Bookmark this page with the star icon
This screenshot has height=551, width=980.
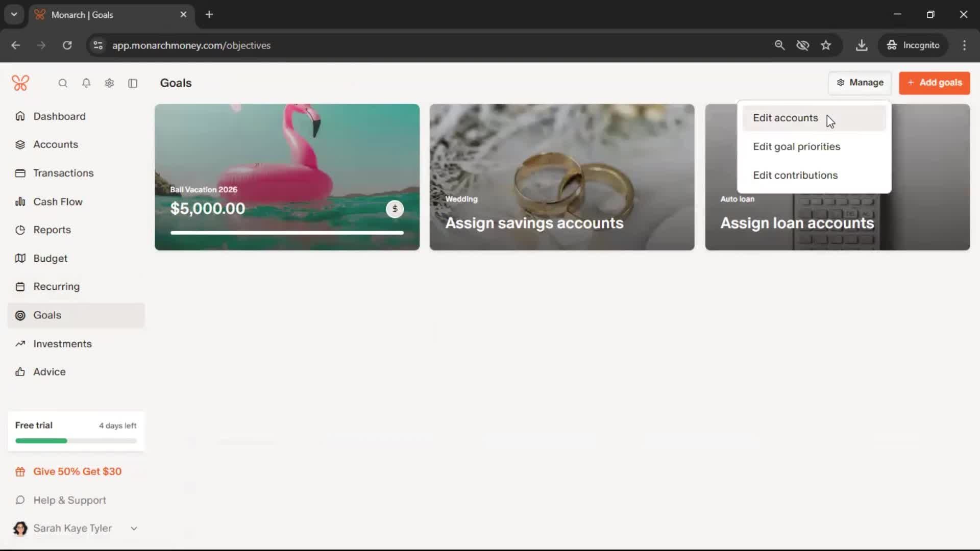point(826,45)
